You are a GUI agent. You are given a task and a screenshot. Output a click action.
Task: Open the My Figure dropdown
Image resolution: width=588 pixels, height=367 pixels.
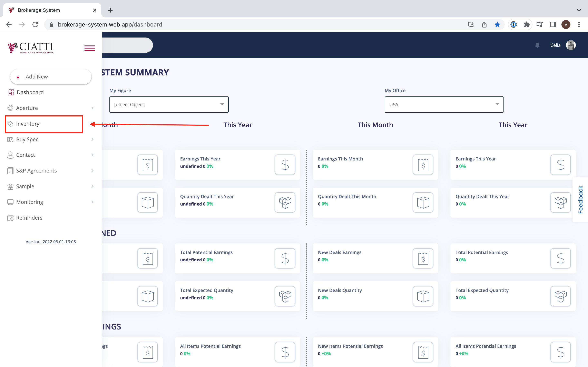[x=169, y=105]
